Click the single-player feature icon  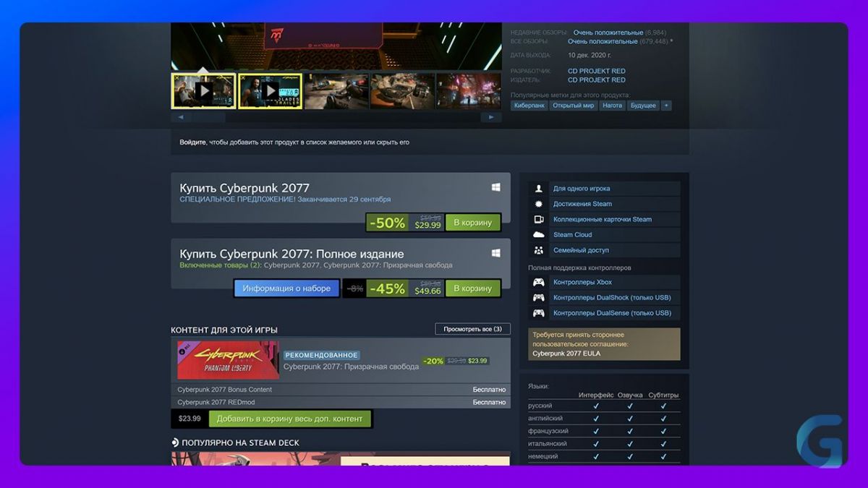[x=539, y=189]
